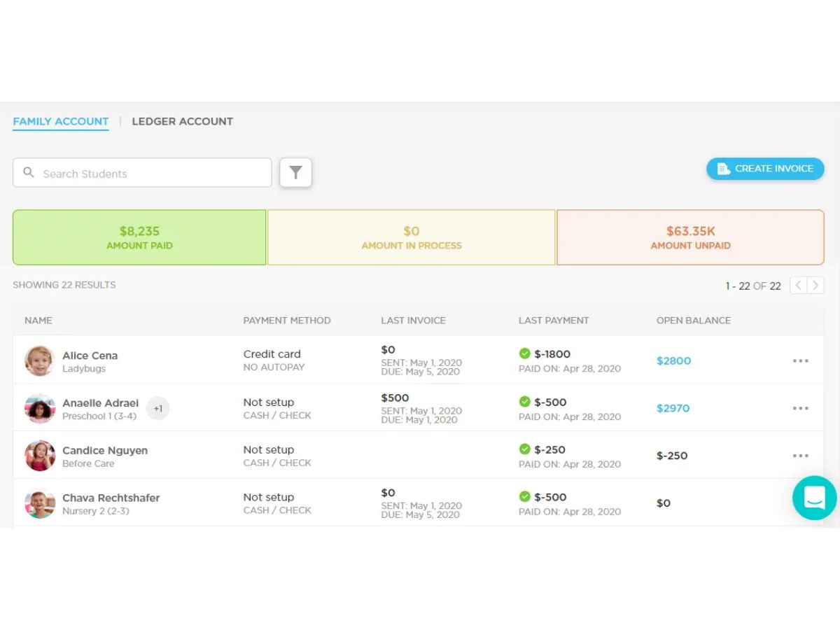Image resolution: width=840 pixels, height=630 pixels.
Task: Click the name Alice Cena
Action: coord(90,356)
